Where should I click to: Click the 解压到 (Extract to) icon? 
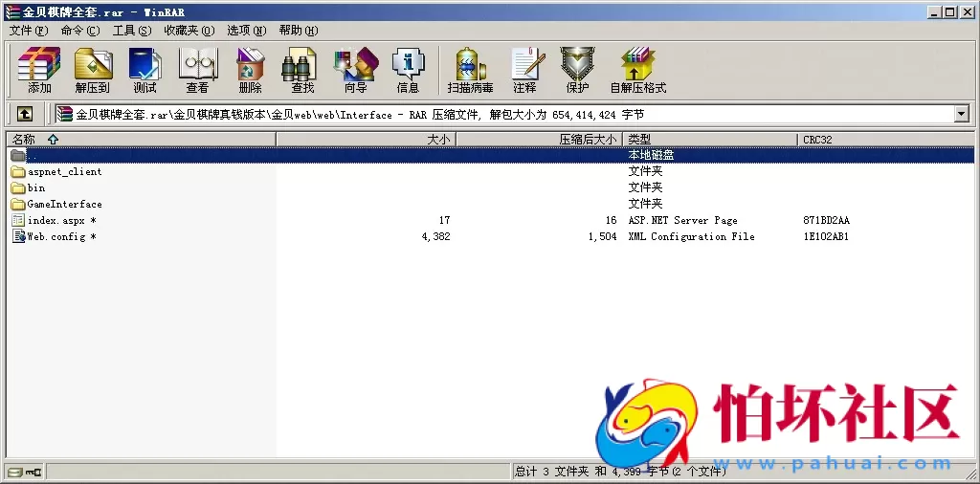click(93, 70)
